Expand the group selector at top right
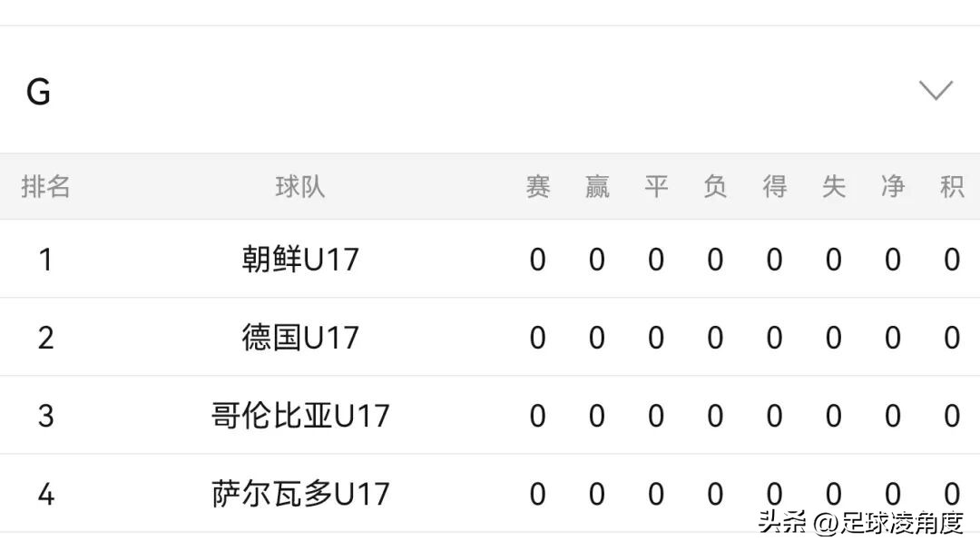 [x=936, y=90]
